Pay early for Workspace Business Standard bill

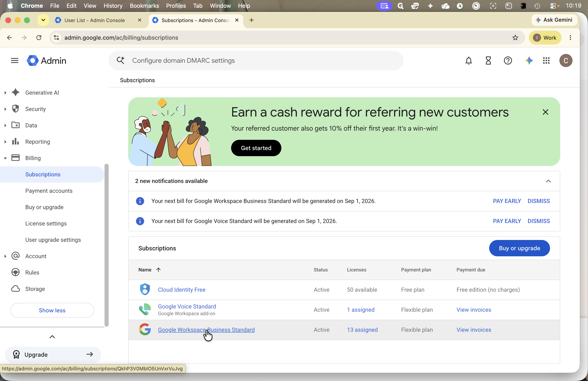[x=507, y=201]
